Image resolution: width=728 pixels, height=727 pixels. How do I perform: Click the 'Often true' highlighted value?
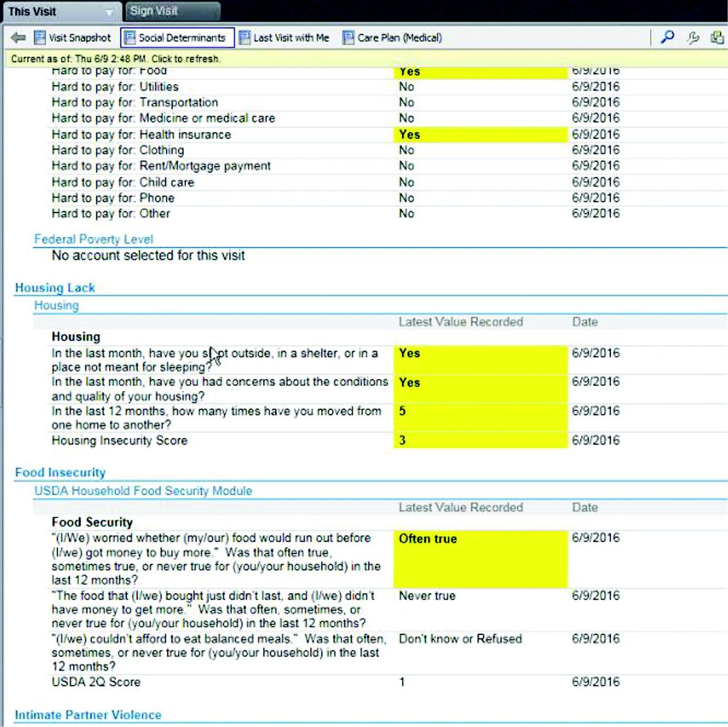pyautogui.click(x=480, y=559)
